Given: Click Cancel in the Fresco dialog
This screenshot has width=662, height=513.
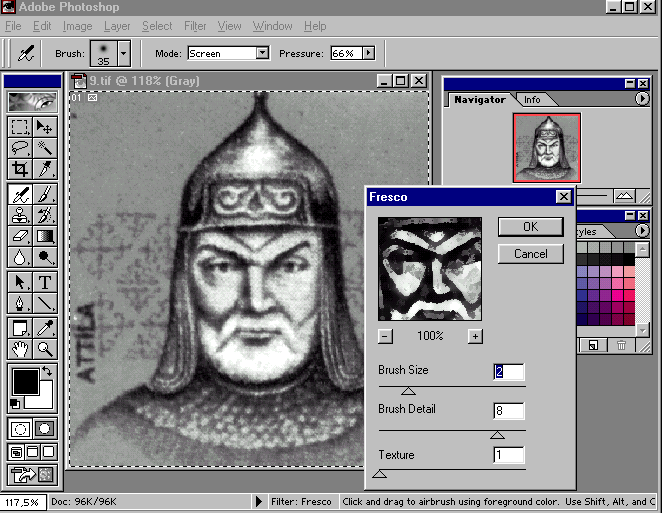Looking at the screenshot, I should [x=531, y=254].
